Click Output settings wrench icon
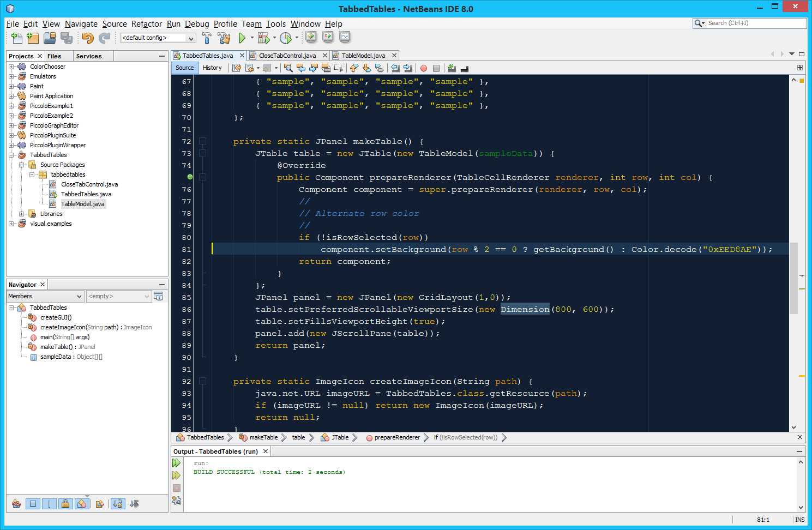This screenshot has width=812, height=530. pos(177,501)
